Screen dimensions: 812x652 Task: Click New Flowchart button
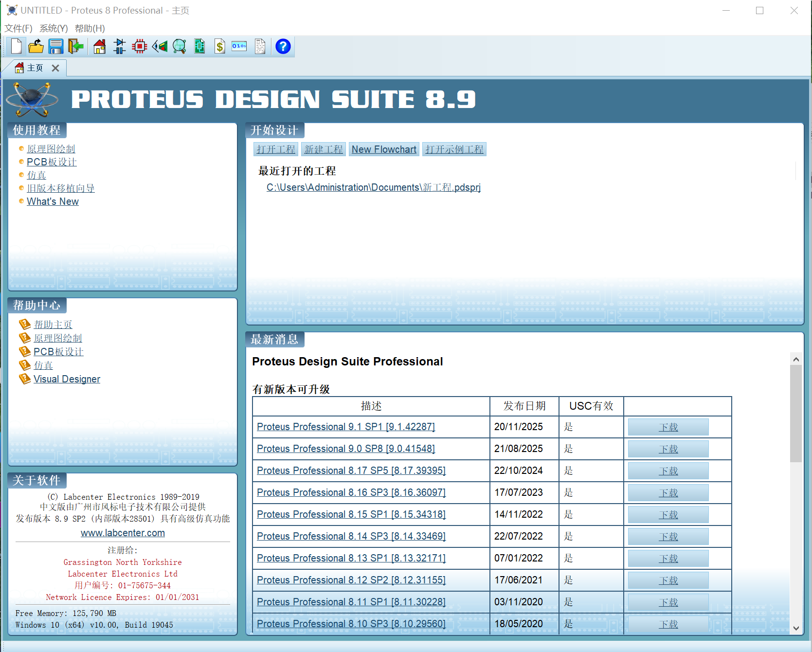coord(384,149)
